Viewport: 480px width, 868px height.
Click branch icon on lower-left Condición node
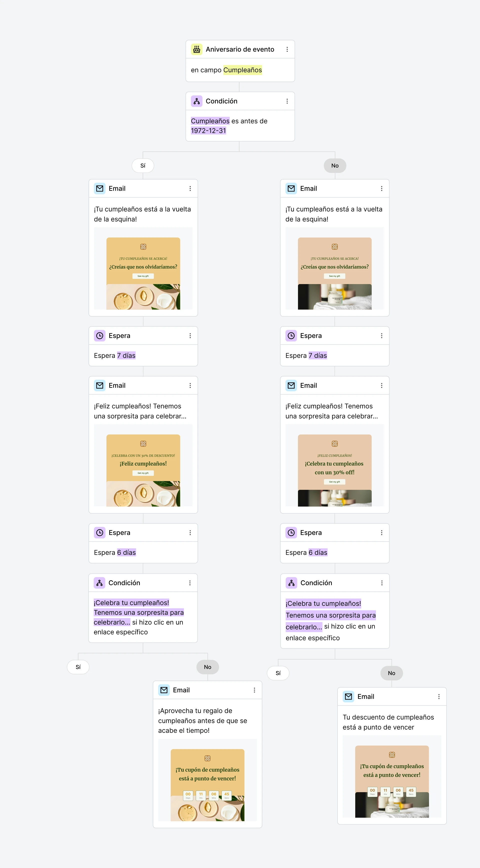coord(99,583)
